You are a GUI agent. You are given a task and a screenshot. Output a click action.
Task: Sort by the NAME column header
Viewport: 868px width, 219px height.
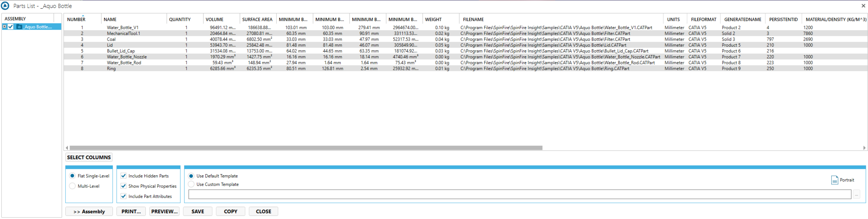[x=134, y=19]
